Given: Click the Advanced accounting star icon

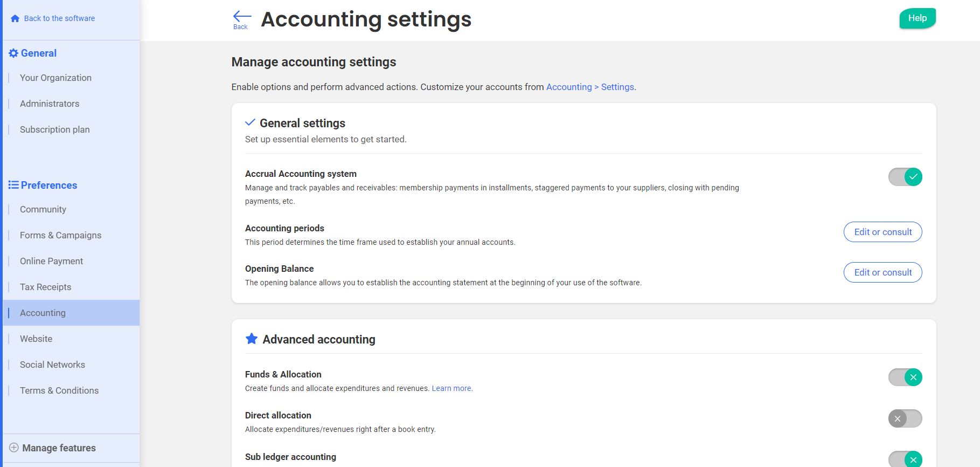Looking at the screenshot, I should [x=251, y=339].
